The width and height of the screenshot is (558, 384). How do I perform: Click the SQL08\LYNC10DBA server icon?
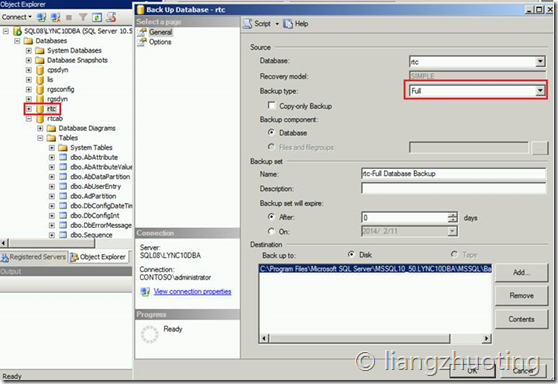click(17, 31)
